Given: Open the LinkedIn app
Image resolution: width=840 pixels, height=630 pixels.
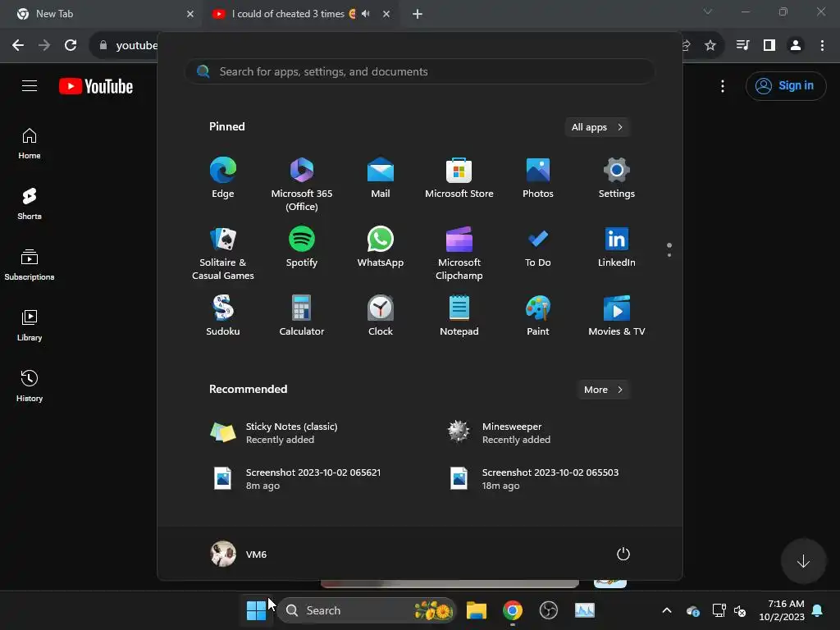Looking at the screenshot, I should (x=617, y=248).
